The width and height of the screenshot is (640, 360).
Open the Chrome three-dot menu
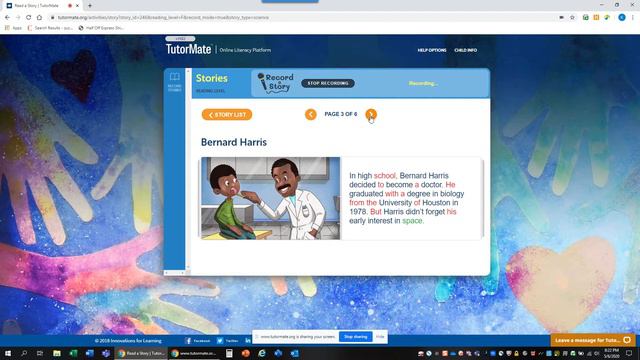[x=633, y=17]
